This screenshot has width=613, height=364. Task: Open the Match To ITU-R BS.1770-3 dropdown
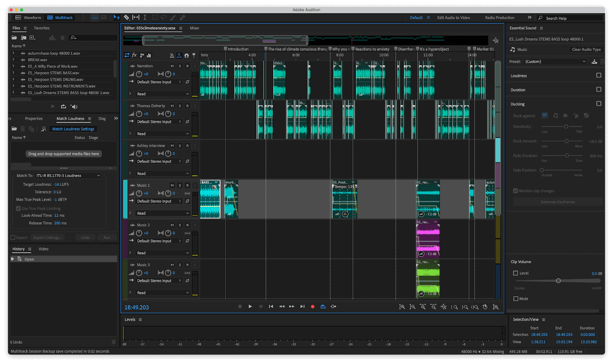click(68, 175)
